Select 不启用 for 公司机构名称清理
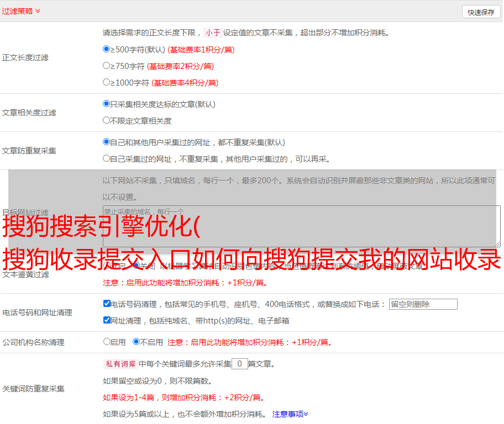504x424 pixels. [136, 342]
